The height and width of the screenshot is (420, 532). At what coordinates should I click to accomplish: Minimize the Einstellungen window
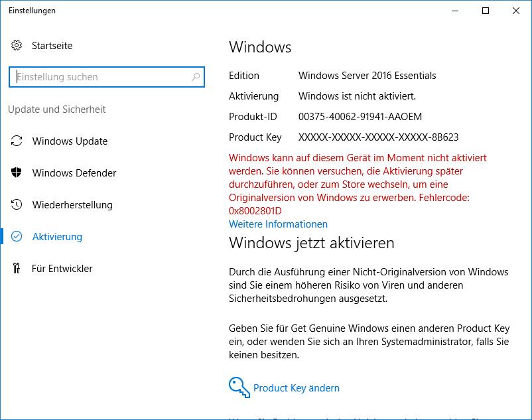(x=455, y=11)
